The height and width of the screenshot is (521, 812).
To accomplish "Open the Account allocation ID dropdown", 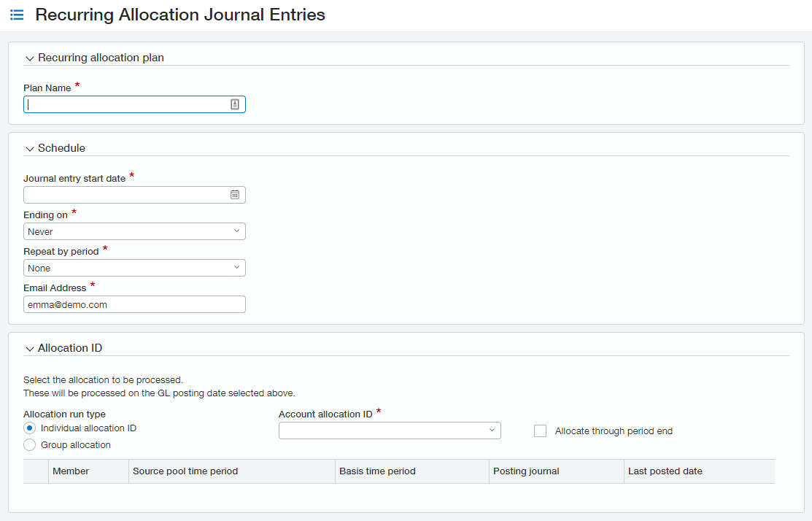I will [390, 431].
